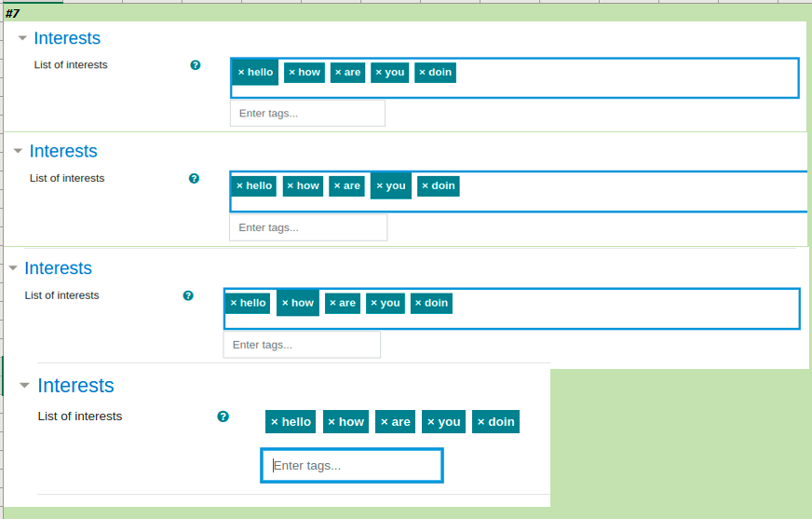Image resolution: width=812 pixels, height=519 pixels.
Task: Remove 'hello' tag in second Interests section
Action: tap(253, 186)
